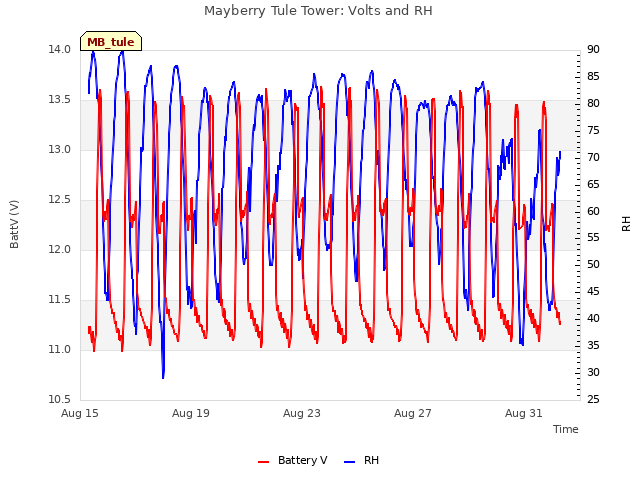Click the 65 RH tick label
640x480 pixels.
(x=593, y=184)
